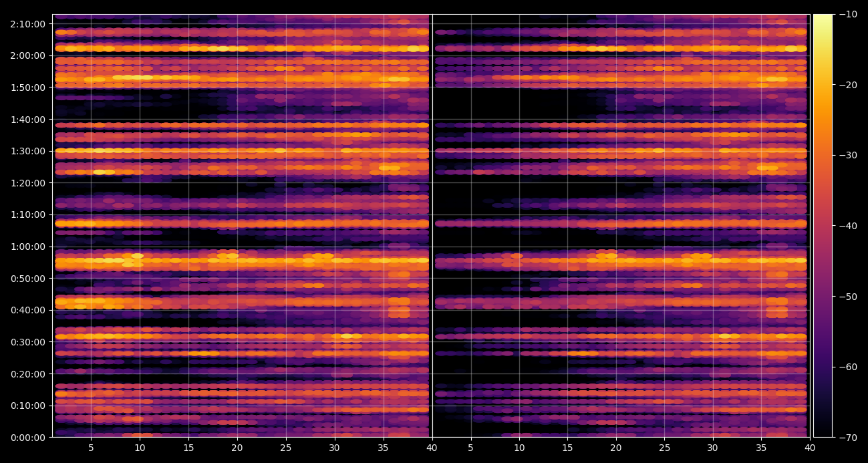The image size is (868, 463).
Task: Click the 2:00:00 time axis label
Action: coord(28,55)
